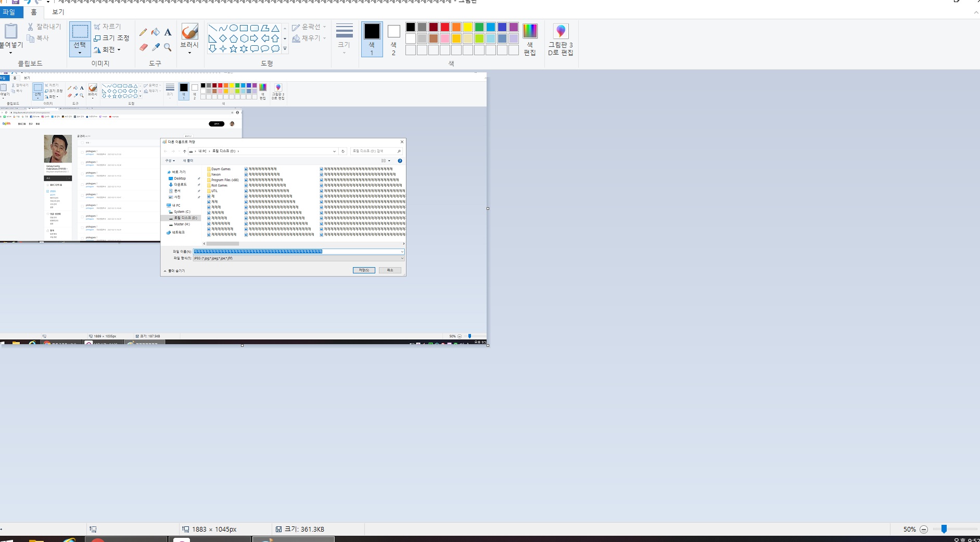980x542 pixels.
Task: Open the 윤곽선 (outline) dropdown
Action: pyautogui.click(x=309, y=27)
